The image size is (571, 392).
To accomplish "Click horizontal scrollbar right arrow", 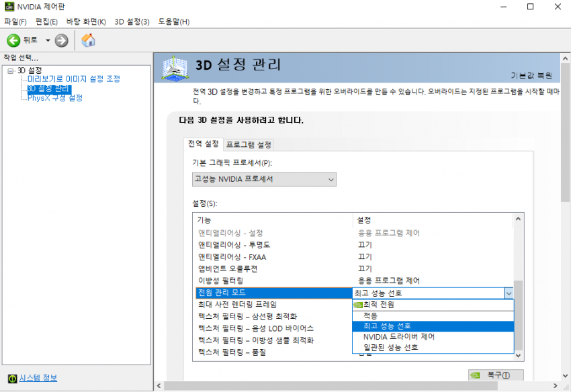I will coord(556,386).
